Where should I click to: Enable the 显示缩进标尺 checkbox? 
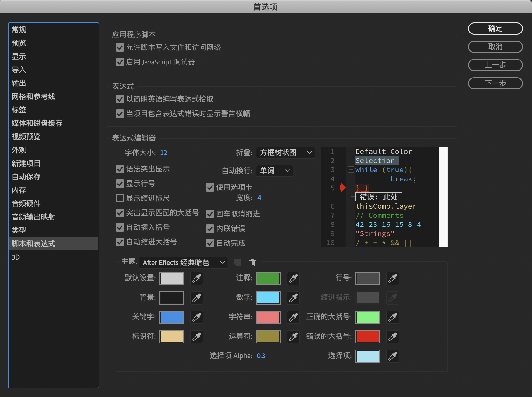pos(120,198)
